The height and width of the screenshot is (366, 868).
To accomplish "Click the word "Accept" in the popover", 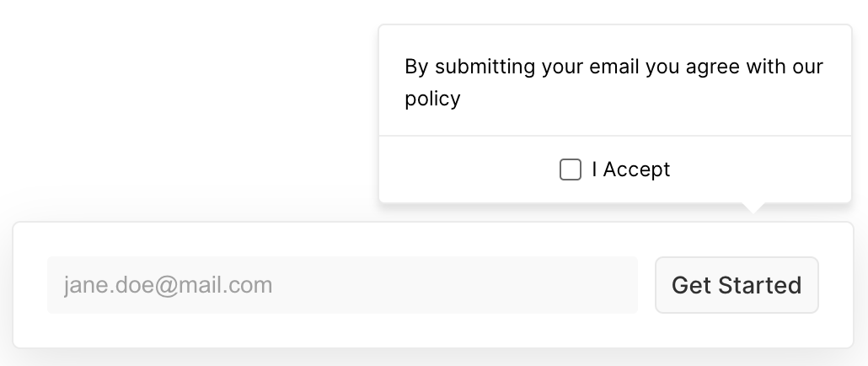I will tap(637, 170).
